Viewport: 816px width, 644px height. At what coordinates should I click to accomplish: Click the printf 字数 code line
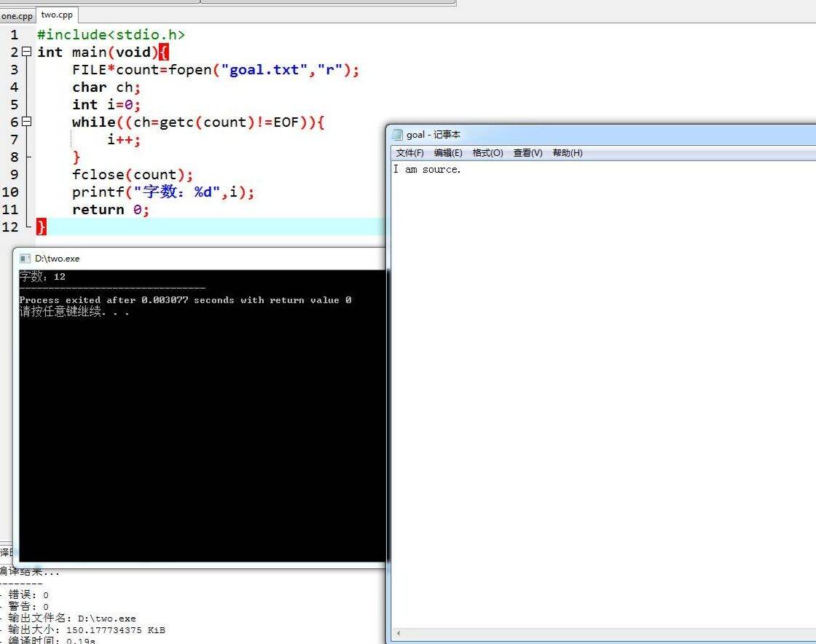tap(163, 192)
